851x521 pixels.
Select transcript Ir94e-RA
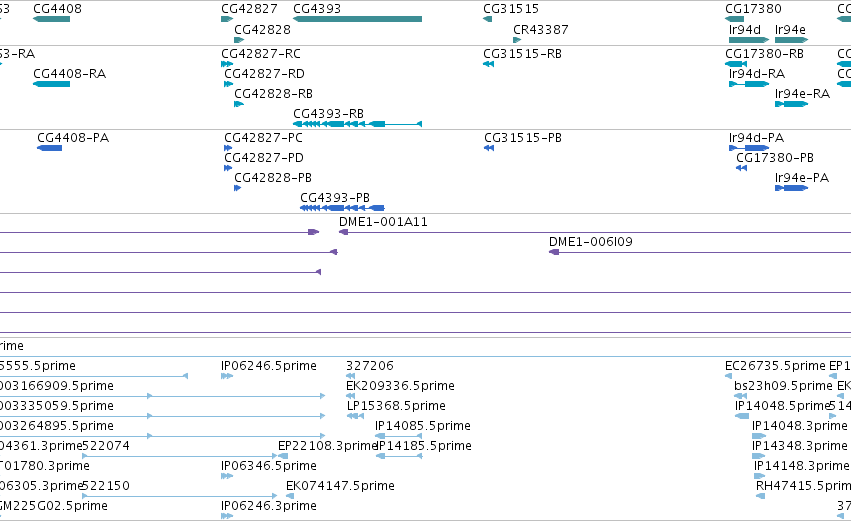pos(802,94)
